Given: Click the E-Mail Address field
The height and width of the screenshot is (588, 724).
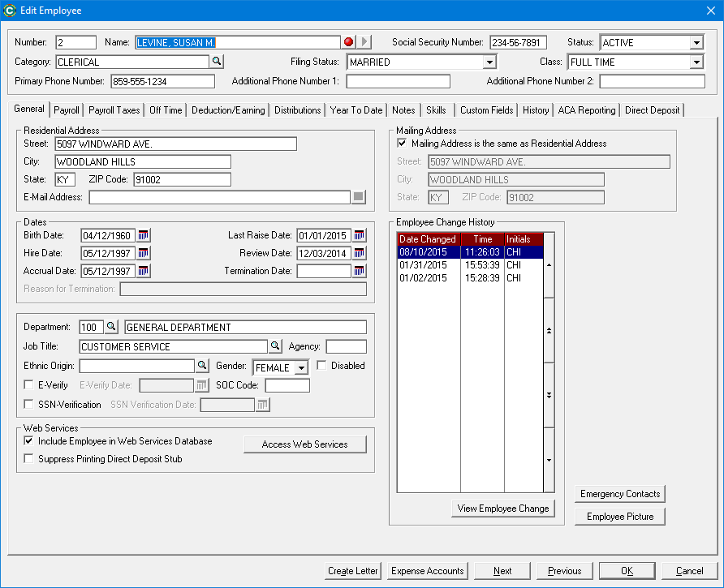Looking at the screenshot, I should (x=219, y=198).
